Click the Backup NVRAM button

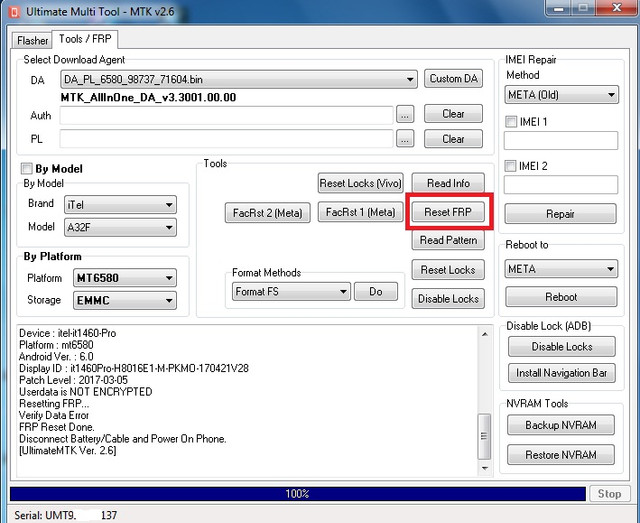click(x=561, y=425)
